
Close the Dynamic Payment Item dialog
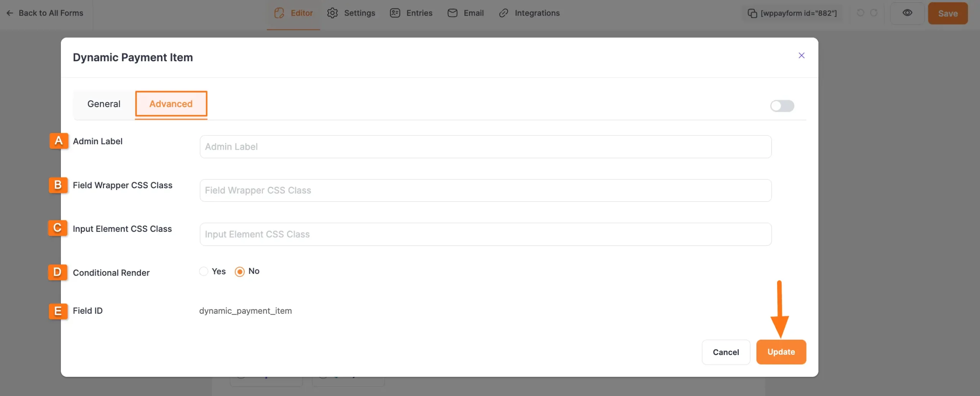[x=801, y=55]
